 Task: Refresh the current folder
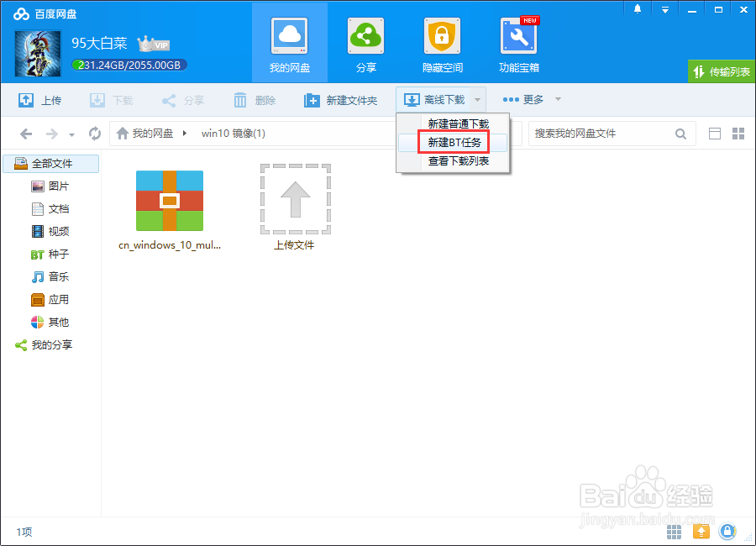(x=95, y=134)
